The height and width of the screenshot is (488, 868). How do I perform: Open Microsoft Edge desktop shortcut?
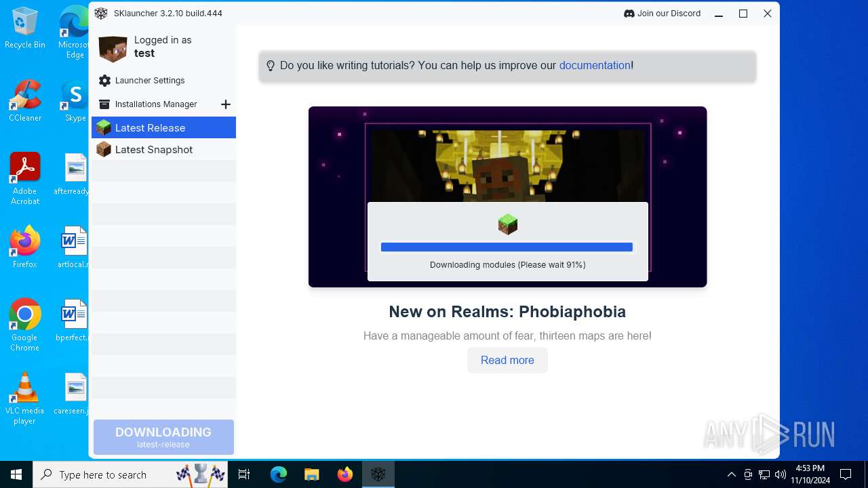pyautogui.click(x=75, y=33)
